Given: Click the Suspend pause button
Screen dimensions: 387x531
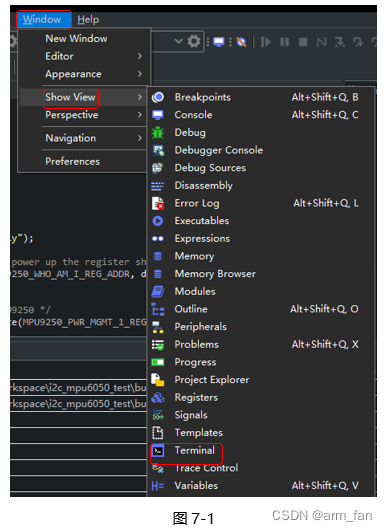Looking at the screenshot, I should pos(284,42).
